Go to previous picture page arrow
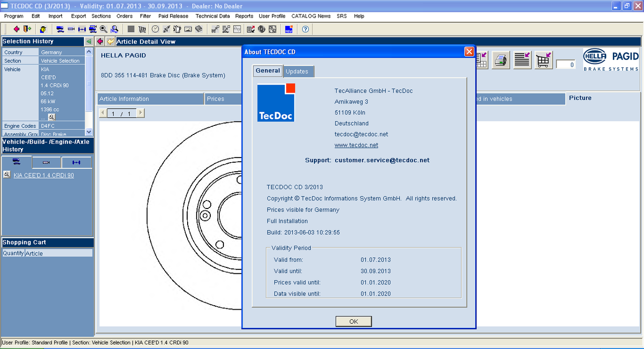The width and height of the screenshot is (644, 349). [104, 113]
